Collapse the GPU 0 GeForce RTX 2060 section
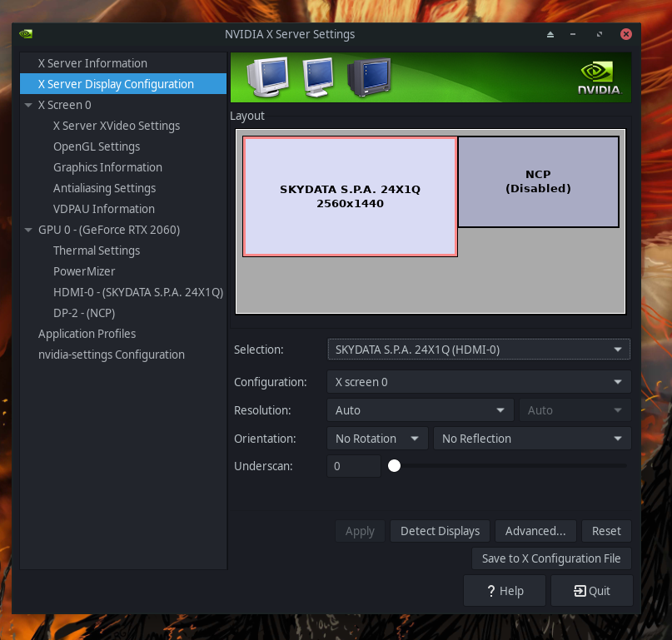This screenshot has width=672, height=640. [27, 229]
